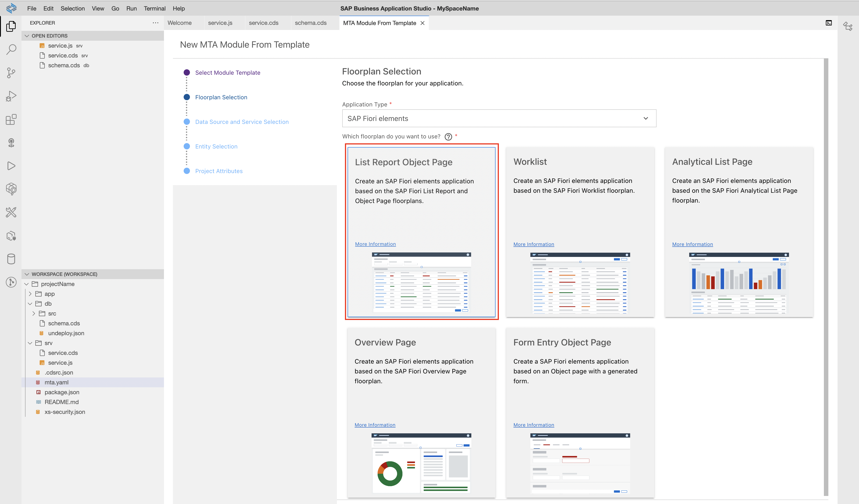Open the document plug sidebar icon
859x504 pixels.
(x=11, y=235)
